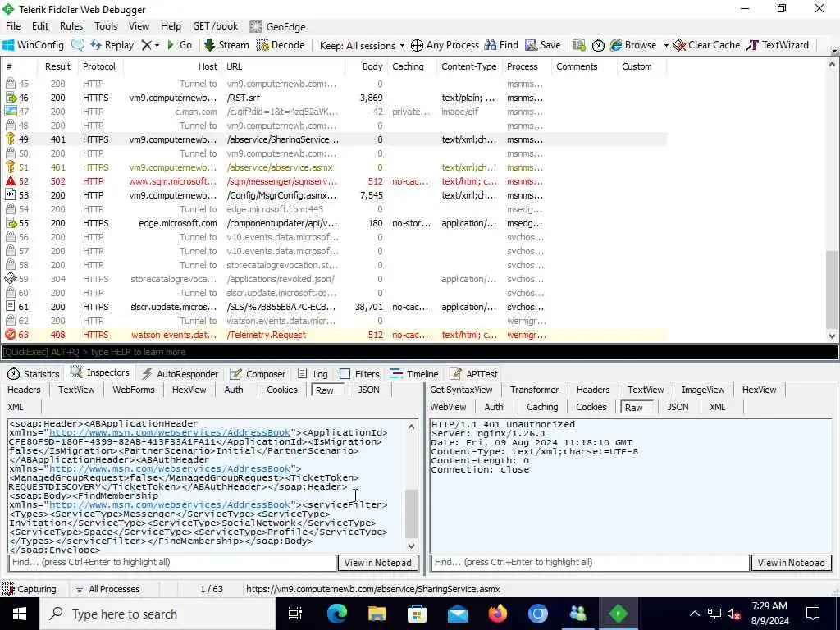Click the timer clock toolbar icon
This screenshot has width=840, height=630.
coord(598,46)
